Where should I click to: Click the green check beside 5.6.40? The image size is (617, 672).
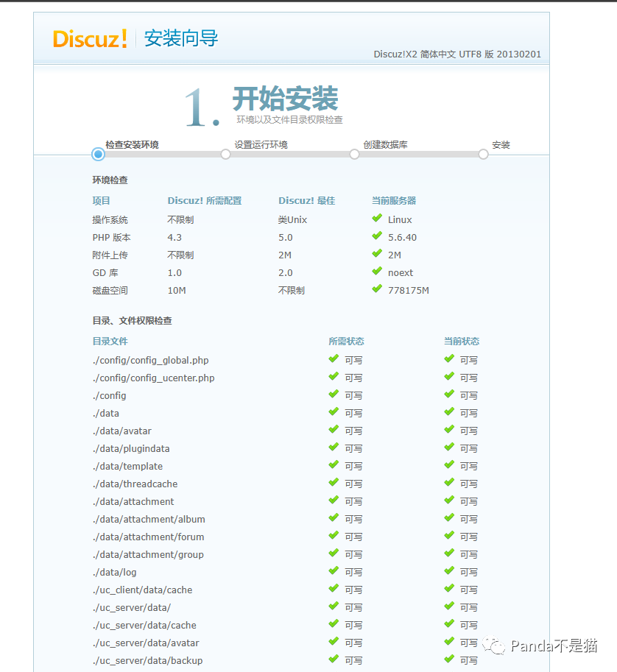[x=377, y=236]
